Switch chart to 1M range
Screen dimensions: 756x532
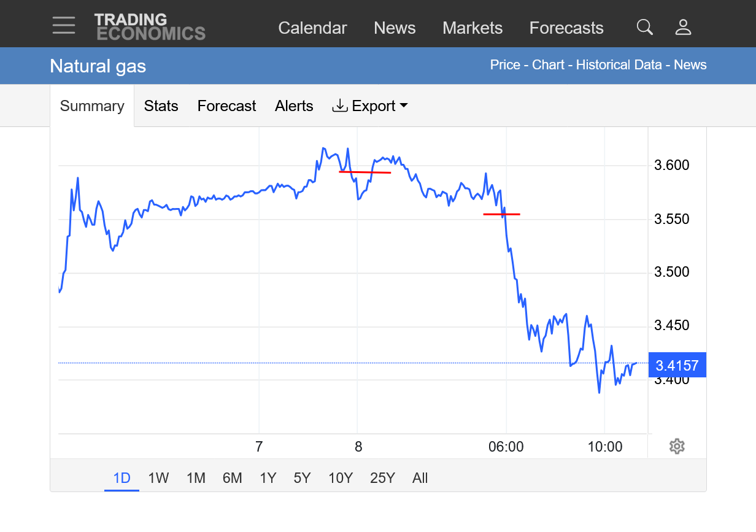196,478
